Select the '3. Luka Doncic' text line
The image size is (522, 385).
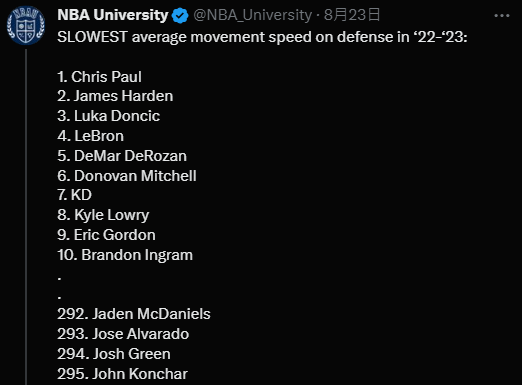point(108,116)
